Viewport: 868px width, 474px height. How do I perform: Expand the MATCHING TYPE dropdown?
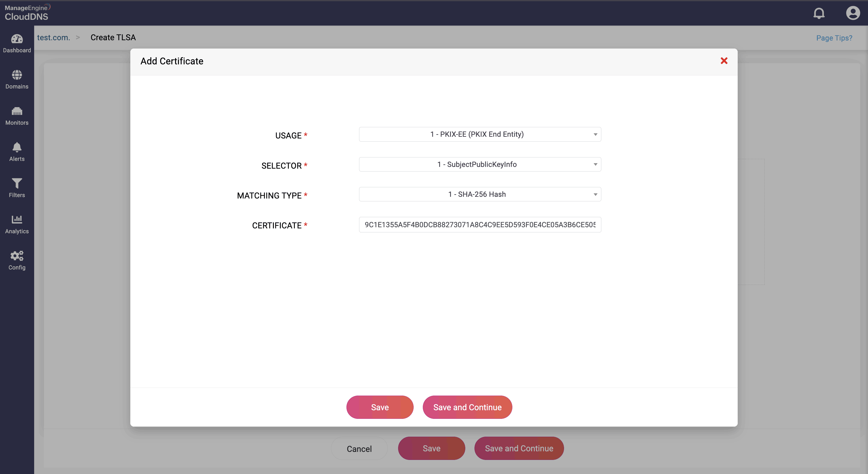tap(480, 194)
